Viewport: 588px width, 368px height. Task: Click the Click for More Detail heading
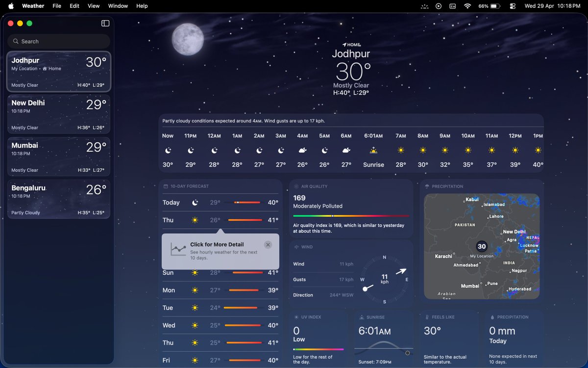(217, 244)
